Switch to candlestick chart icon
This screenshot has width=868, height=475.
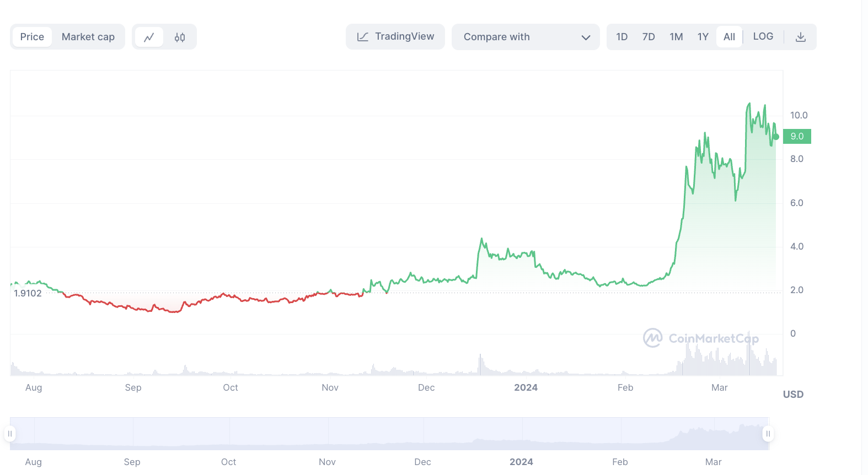(x=180, y=37)
